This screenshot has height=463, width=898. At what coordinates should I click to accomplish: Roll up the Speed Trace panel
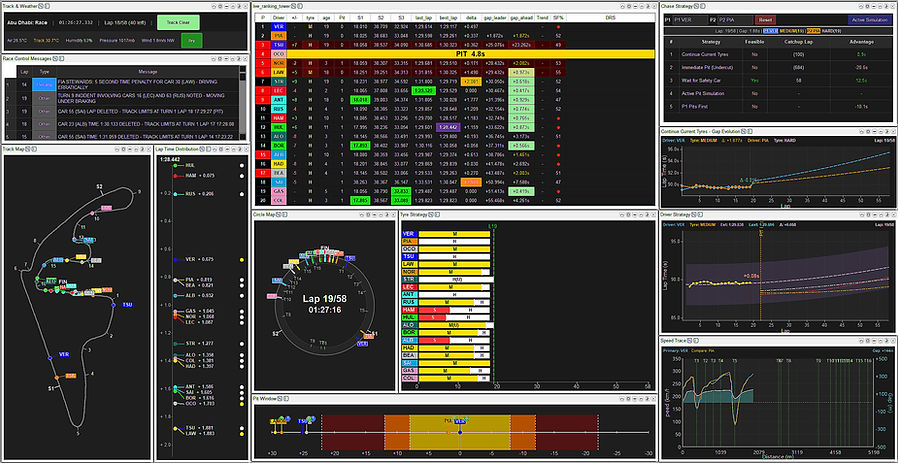(x=861, y=340)
